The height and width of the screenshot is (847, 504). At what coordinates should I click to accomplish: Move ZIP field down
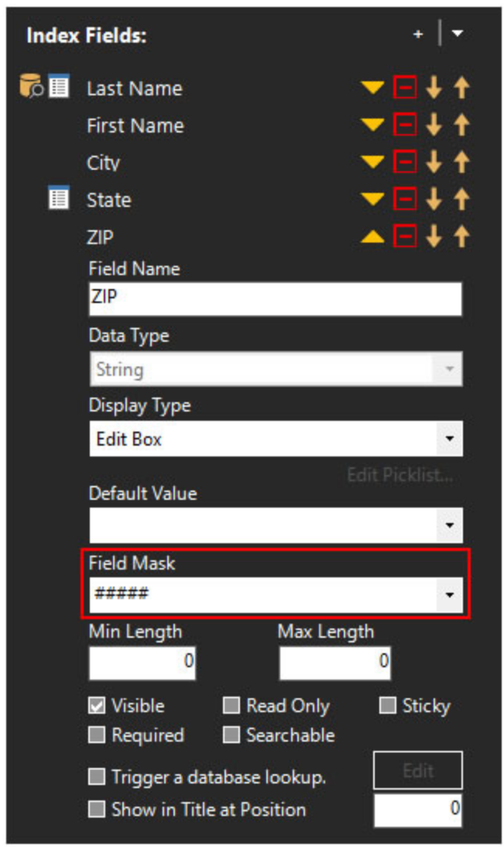pos(434,236)
